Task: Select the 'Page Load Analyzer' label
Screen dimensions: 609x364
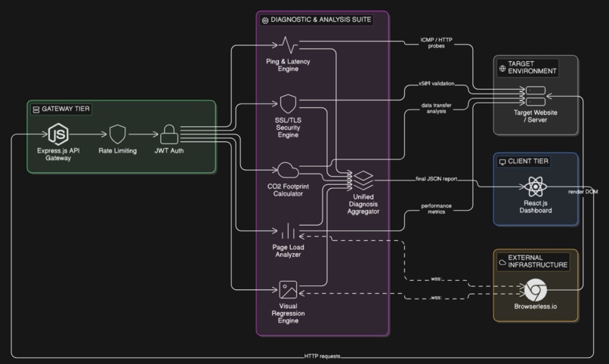Action: (x=288, y=251)
